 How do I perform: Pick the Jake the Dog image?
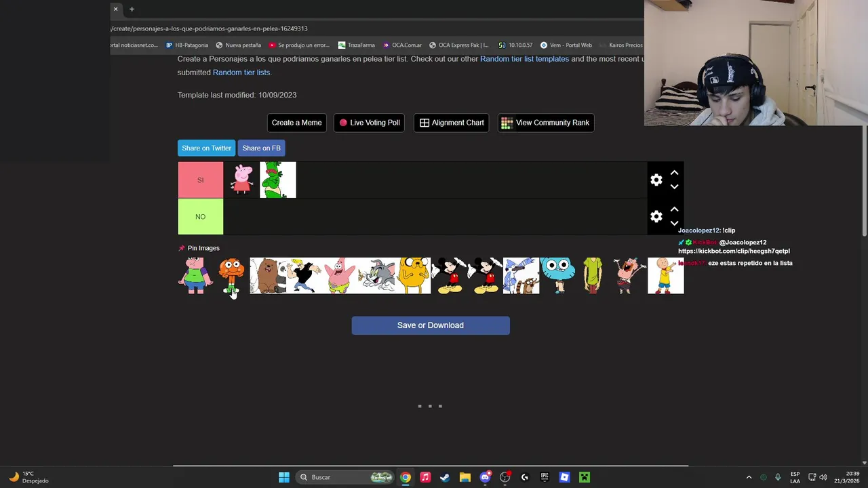coord(412,275)
